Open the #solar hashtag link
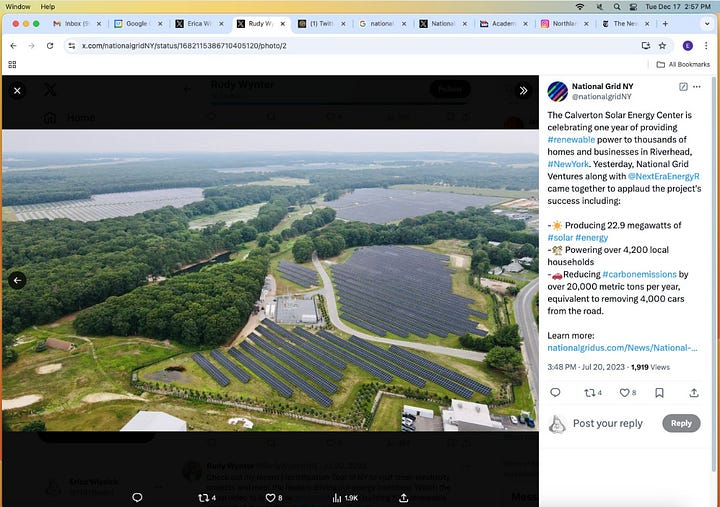Screen dimensions: 720x507 point(560,237)
